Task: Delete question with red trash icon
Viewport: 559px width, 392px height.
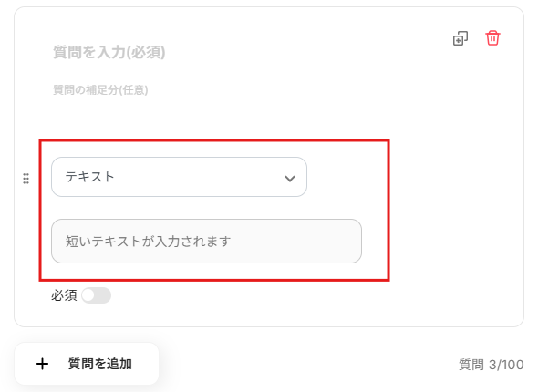Action: coord(492,38)
